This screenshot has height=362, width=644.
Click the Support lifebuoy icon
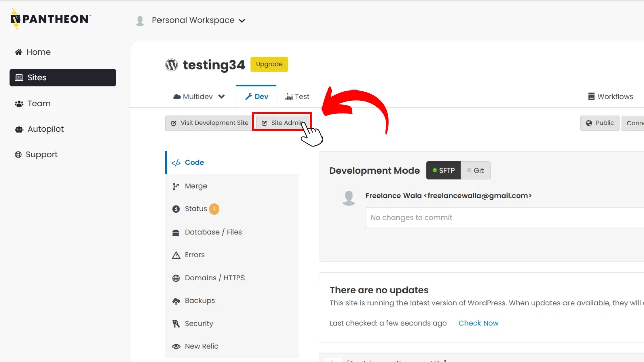19,155
